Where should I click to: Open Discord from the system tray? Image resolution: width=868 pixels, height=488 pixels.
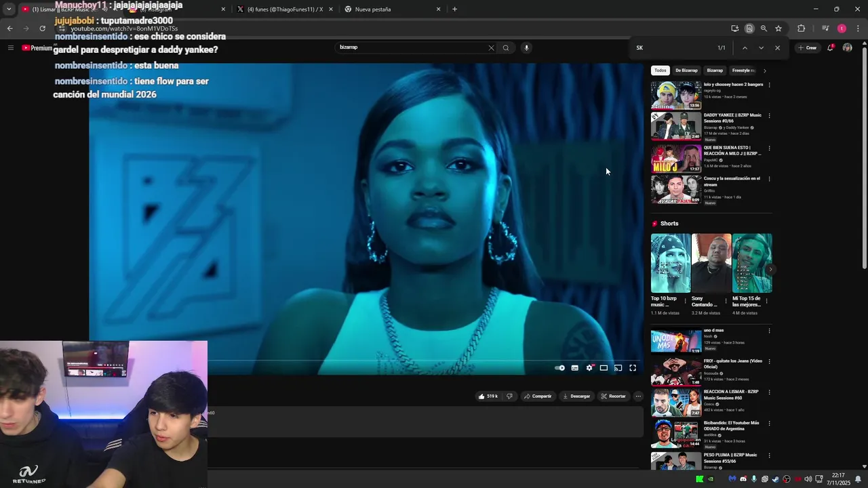743,479
